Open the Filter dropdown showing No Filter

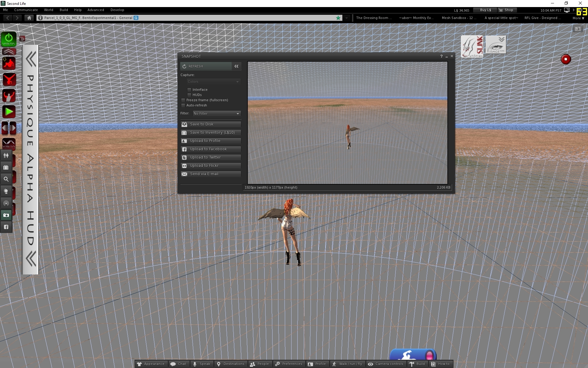click(217, 113)
